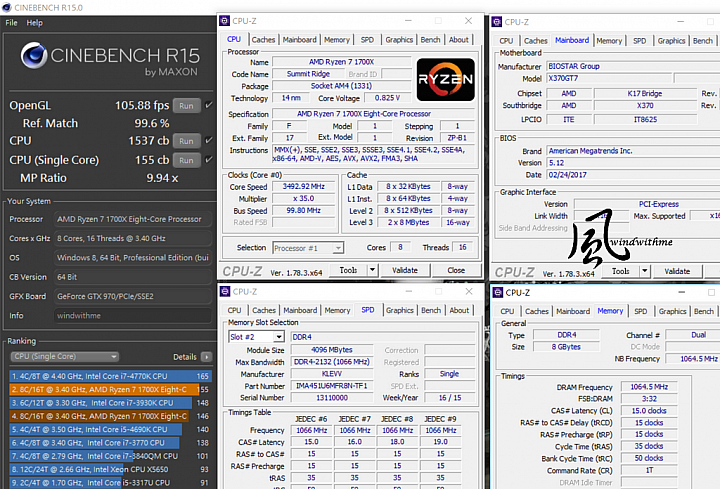Open the Help menu in Cinebench
This screenshot has width=720, height=489.
tap(34, 22)
